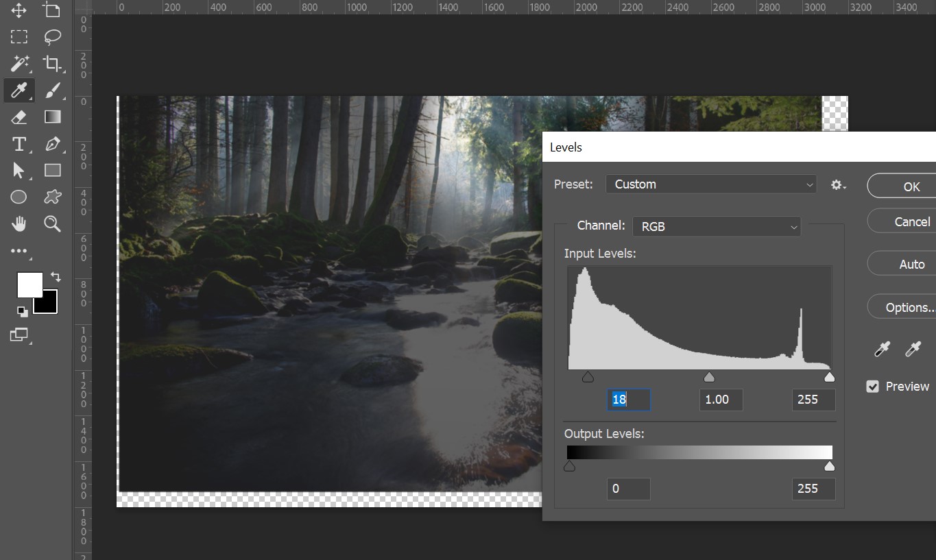Select the Magic Wand tool
The image size is (936, 560).
tap(19, 64)
